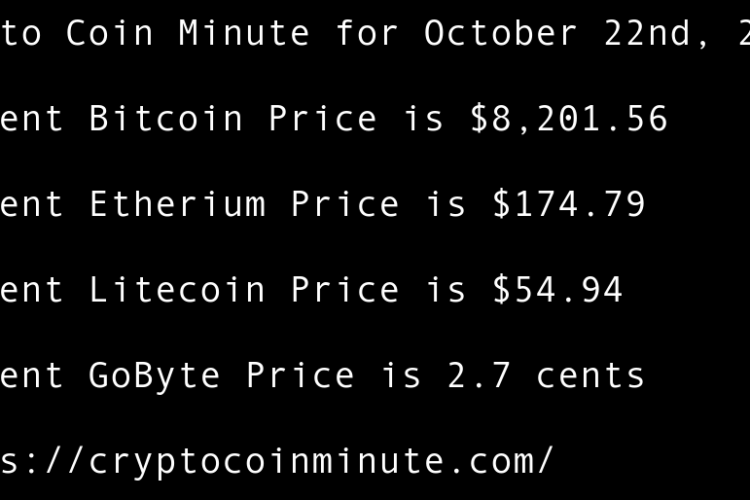Click the word Litecoin
This screenshot has width=750, height=500.
coord(177,290)
